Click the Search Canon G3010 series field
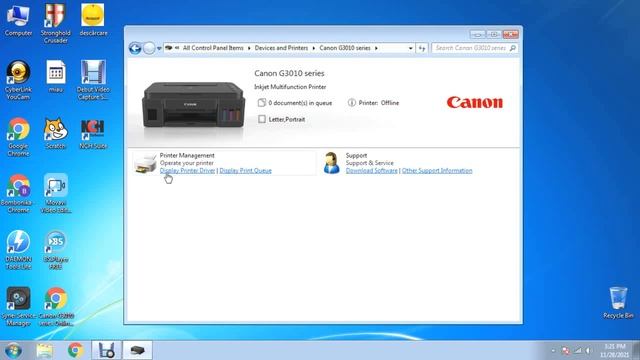Screen dimensions: 640x360 pos(475,48)
